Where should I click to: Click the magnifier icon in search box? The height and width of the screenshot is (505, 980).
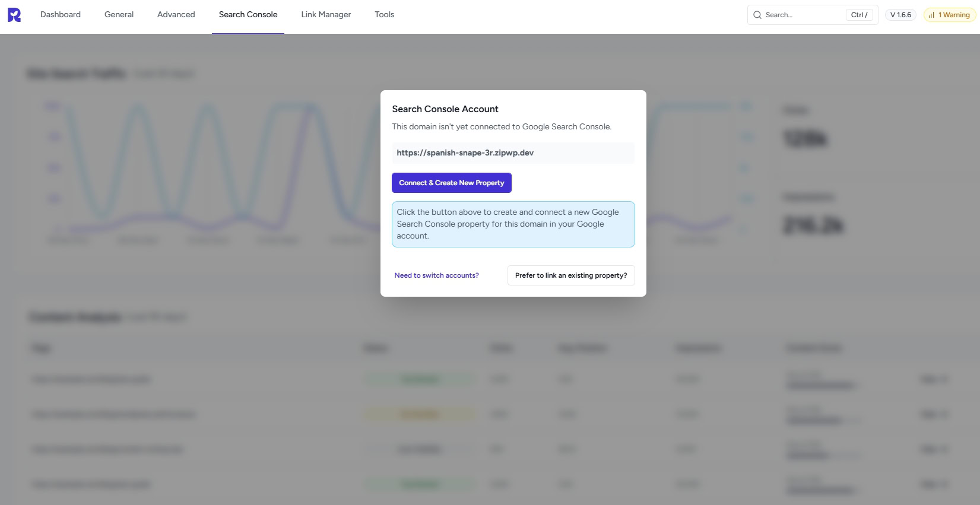[x=757, y=15]
